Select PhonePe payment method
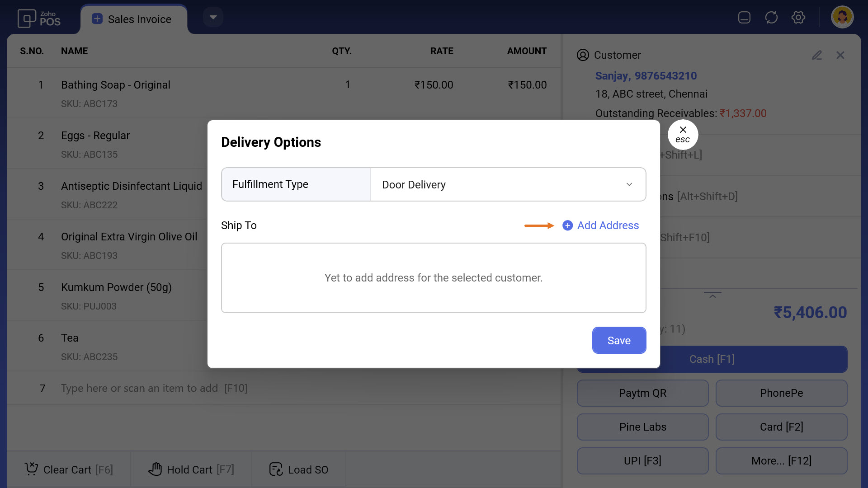The width and height of the screenshot is (868, 488). pyautogui.click(x=781, y=393)
